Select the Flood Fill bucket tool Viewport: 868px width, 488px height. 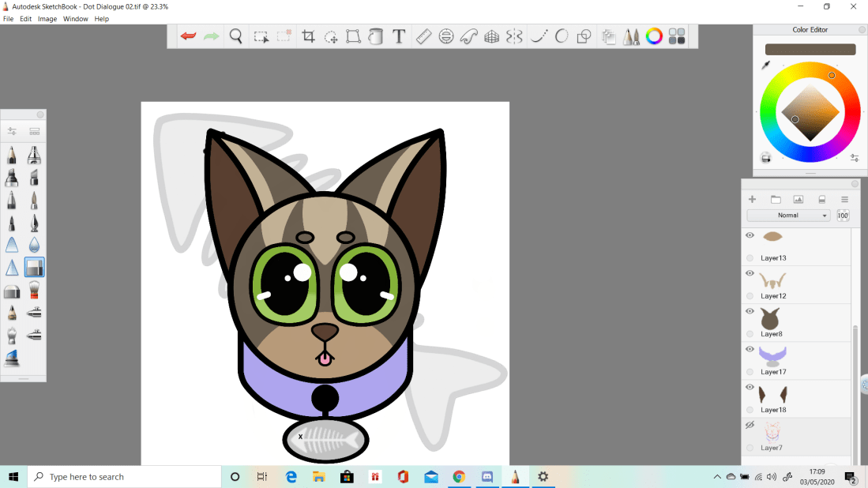point(376,36)
